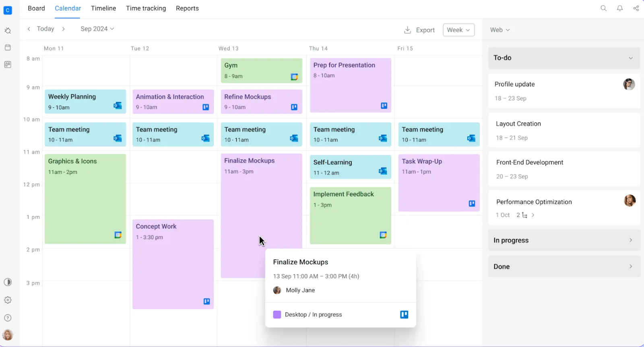Click the Export button label
The width and height of the screenshot is (644, 347).
click(425, 30)
